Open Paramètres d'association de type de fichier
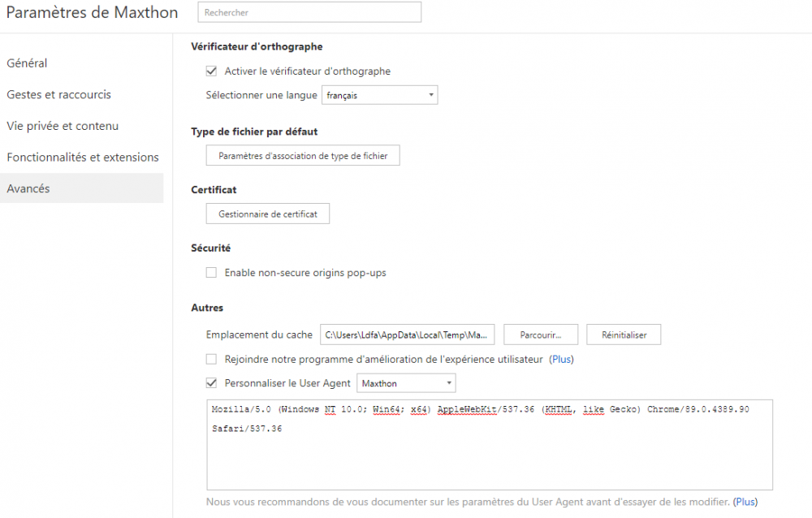Viewport: 812px width, 518px height. [x=303, y=155]
